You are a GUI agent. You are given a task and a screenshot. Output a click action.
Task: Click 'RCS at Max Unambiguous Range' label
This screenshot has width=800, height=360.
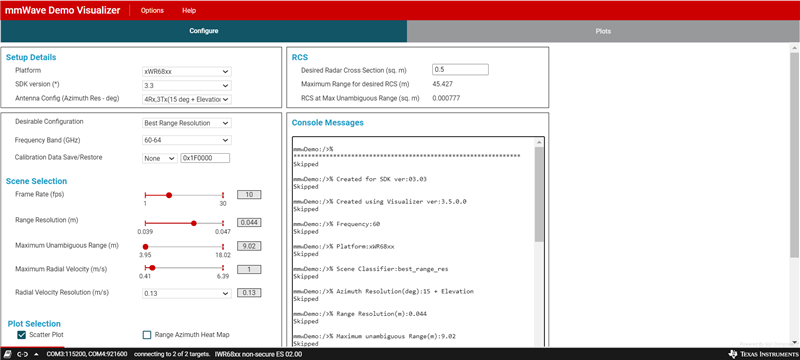(360, 98)
